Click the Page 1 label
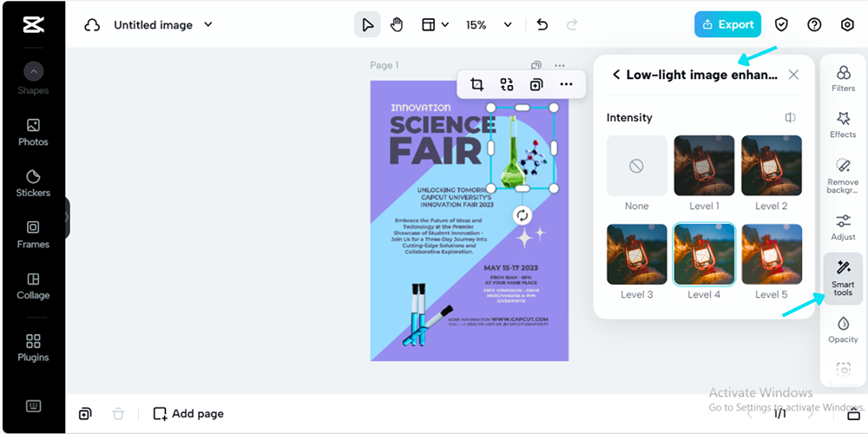This screenshot has width=868, height=434. (x=385, y=65)
